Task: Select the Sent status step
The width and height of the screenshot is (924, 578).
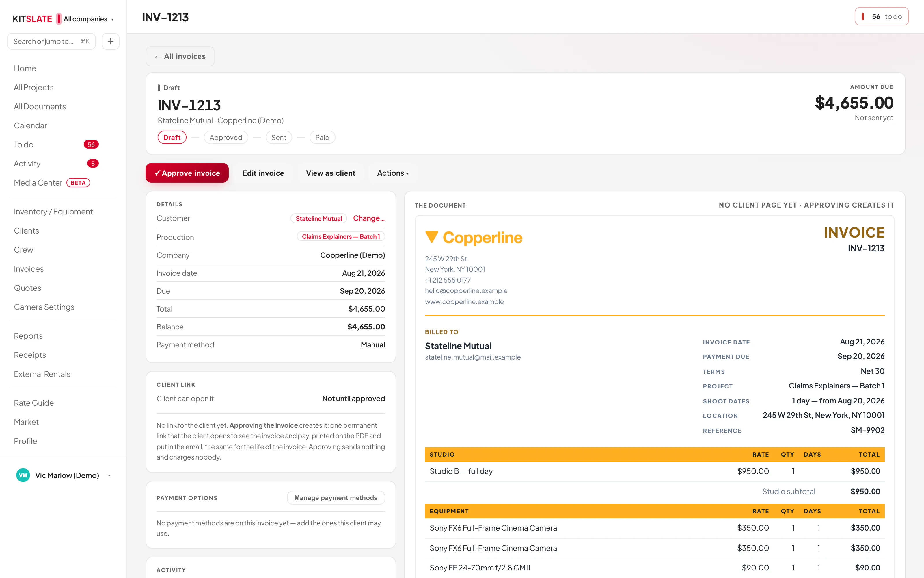Action: 279,138
